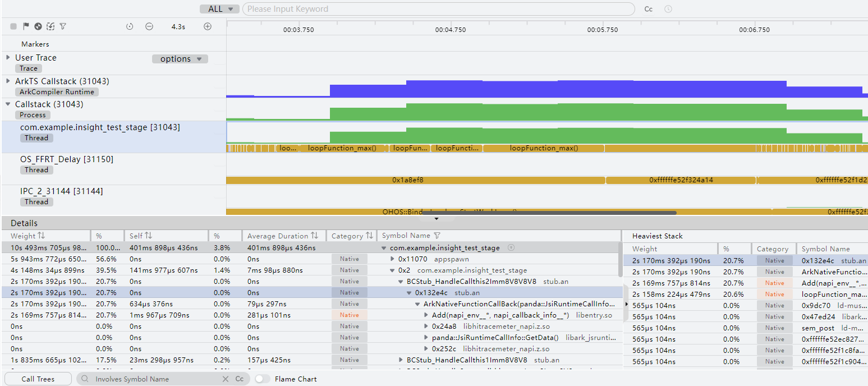This screenshot has width=868, height=386.
Task: Toggle the Flame Chart switch
Action: (x=263, y=379)
